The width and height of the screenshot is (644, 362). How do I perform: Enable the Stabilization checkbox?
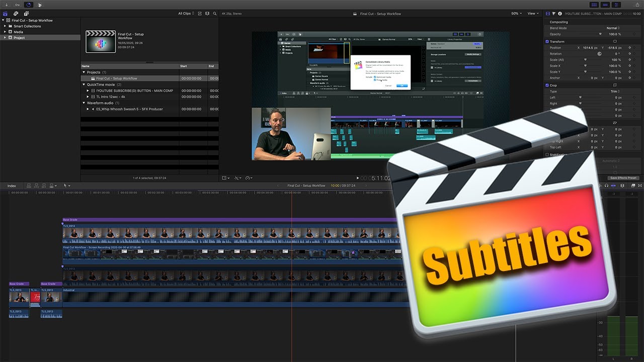547,155
